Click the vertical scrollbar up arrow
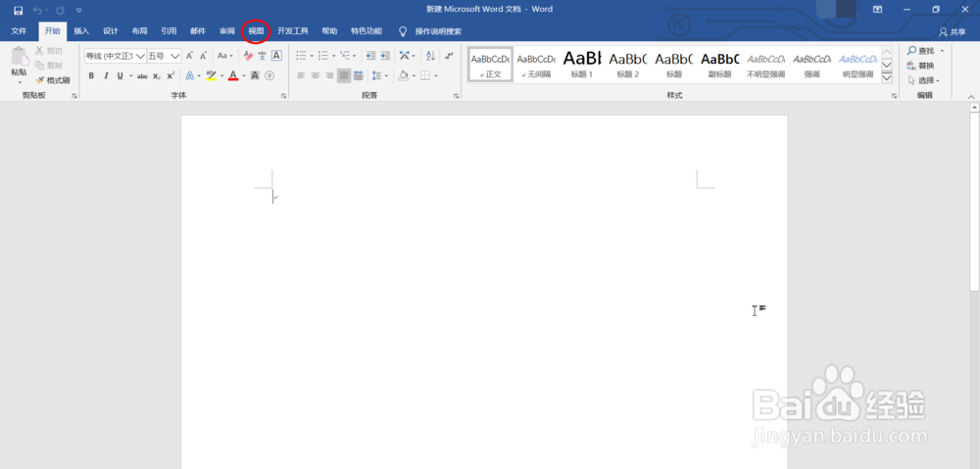Screen dimensions: 980x469 click(x=974, y=108)
